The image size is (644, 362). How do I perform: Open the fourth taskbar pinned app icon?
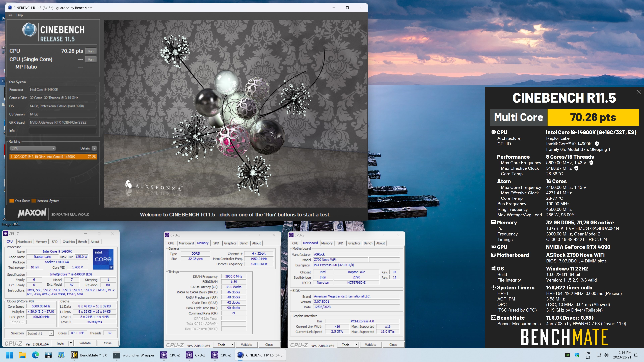click(x=48, y=355)
